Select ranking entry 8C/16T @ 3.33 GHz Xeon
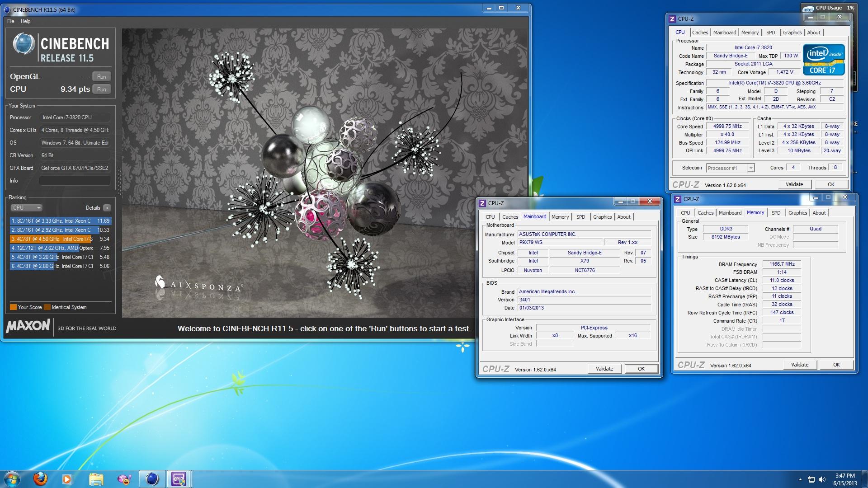The image size is (868, 488). (61, 221)
